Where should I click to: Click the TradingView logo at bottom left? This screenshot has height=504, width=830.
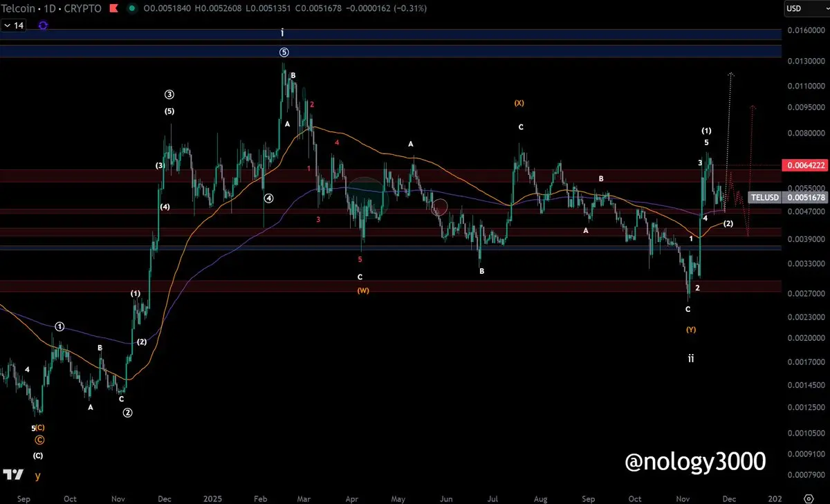tap(12, 475)
